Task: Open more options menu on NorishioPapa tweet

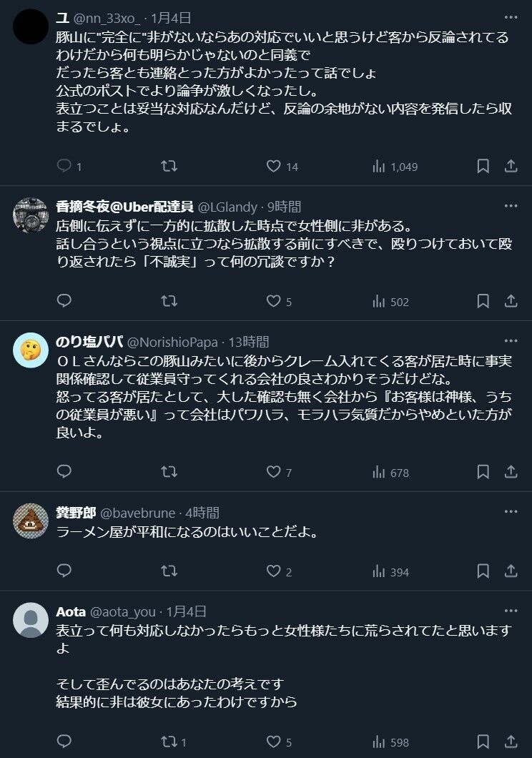Action: tap(511, 341)
